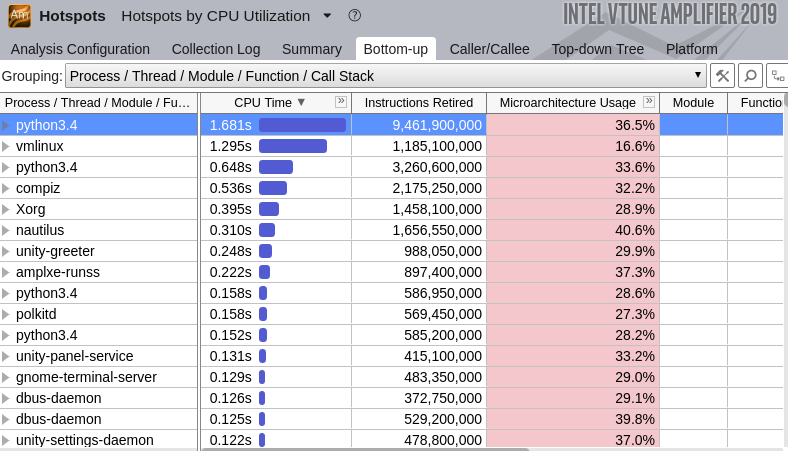This screenshot has height=451, width=788.
Task: Click the call tree icon beside search
Action: click(777, 75)
